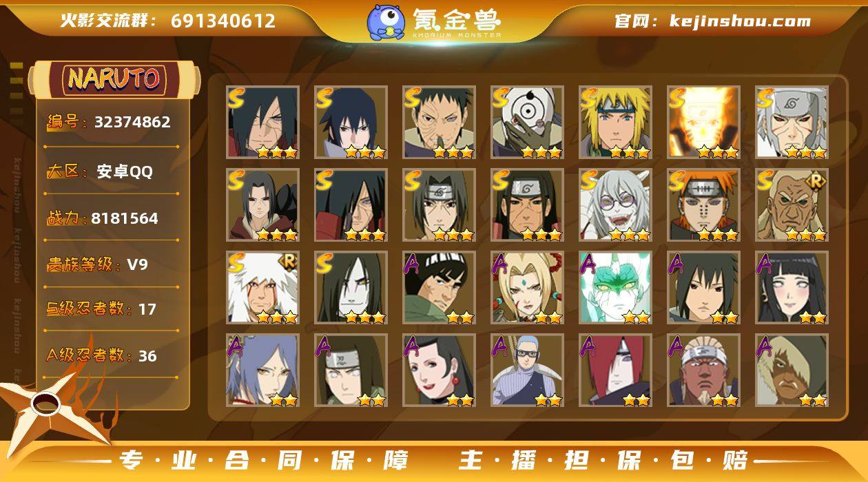Select the Pain character with orange hair
This screenshot has width=868, height=482.
(x=703, y=205)
